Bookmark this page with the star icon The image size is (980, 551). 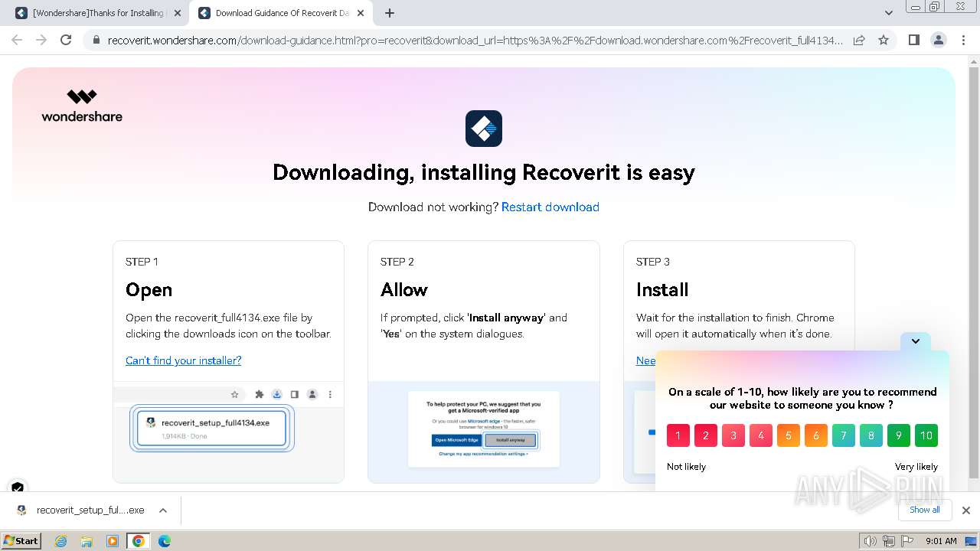(884, 40)
